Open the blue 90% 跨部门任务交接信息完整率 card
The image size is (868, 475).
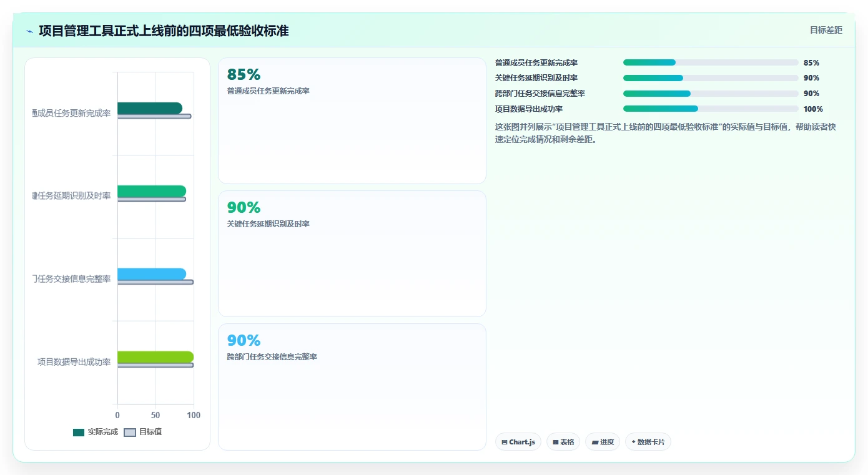pos(352,387)
